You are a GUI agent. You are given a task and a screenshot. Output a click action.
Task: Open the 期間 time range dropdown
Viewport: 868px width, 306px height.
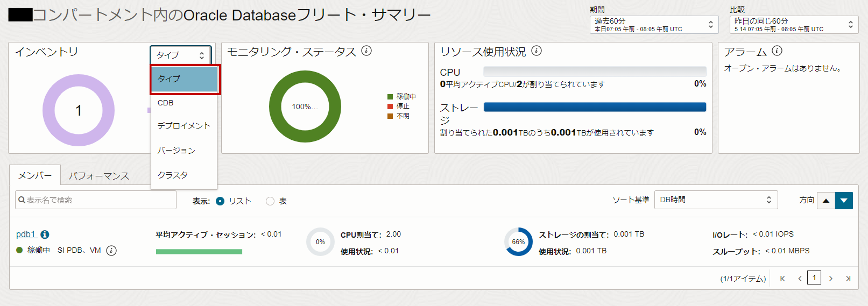654,25
